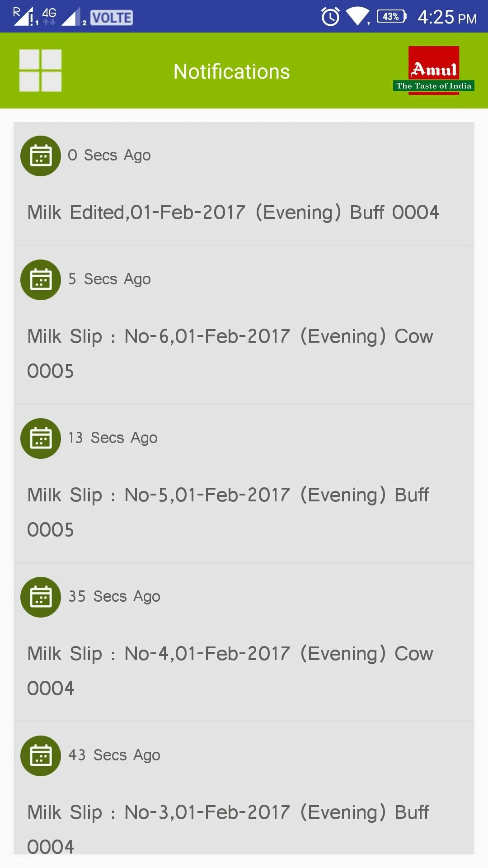The image size is (488, 868).
Task: Tap calendar icon of 43 Secs Ago notification
Action: click(x=41, y=756)
